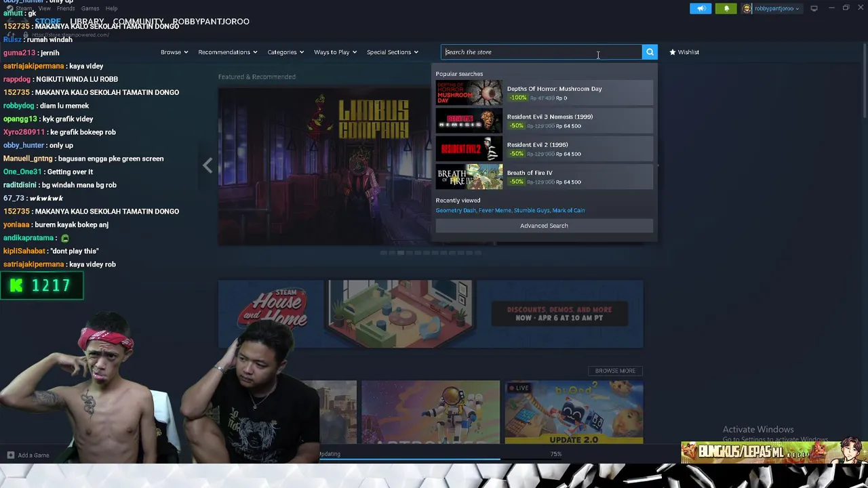Open the megaphone announcements icon
Image resolution: width=868 pixels, height=488 pixels.
(701, 8)
